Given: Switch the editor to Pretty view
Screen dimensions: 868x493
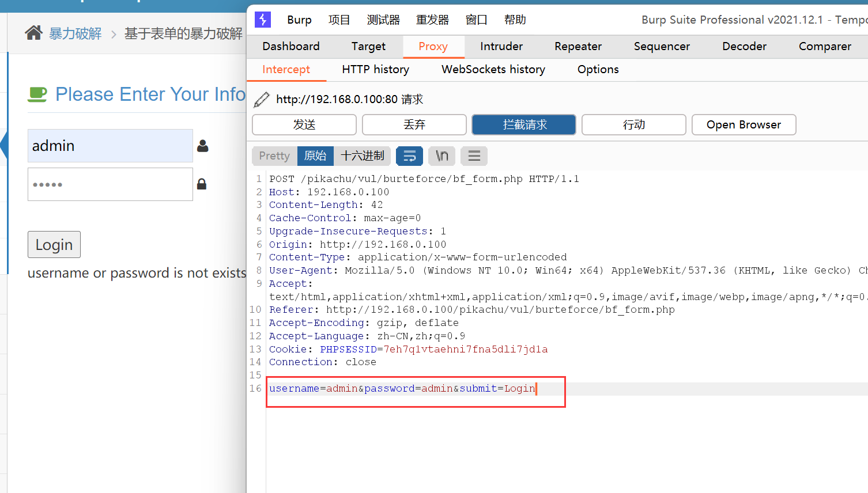Looking at the screenshot, I should tap(274, 156).
